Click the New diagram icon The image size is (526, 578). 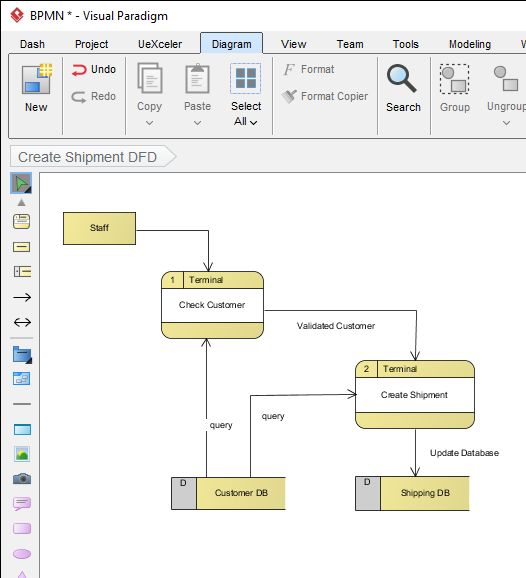tap(36, 79)
